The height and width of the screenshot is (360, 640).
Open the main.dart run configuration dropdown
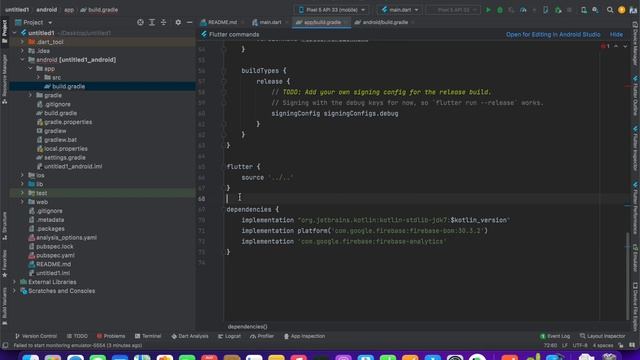pos(400,10)
